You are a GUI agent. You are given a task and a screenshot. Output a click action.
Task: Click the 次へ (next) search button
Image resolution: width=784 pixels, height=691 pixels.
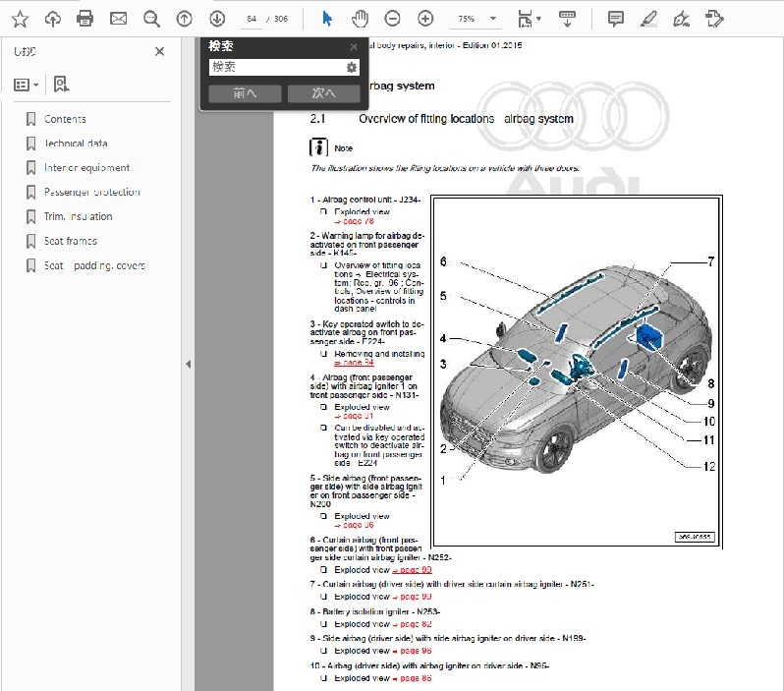[323, 93]
